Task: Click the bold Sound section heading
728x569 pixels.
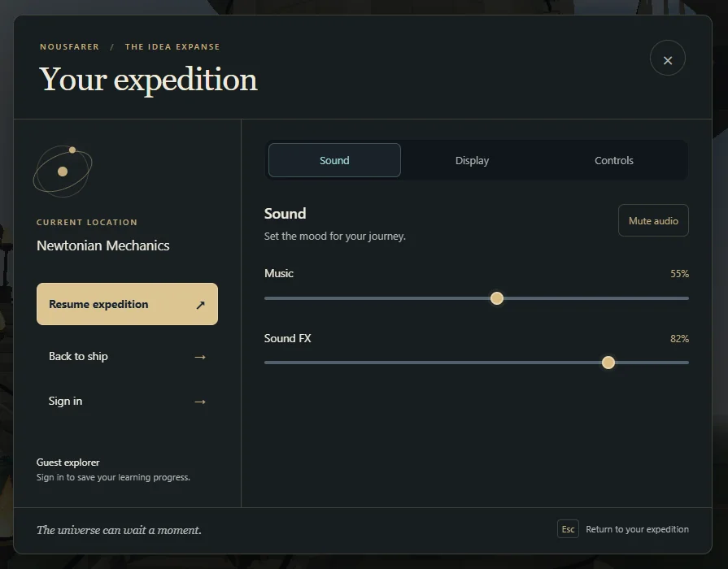Action: point(285,214)
